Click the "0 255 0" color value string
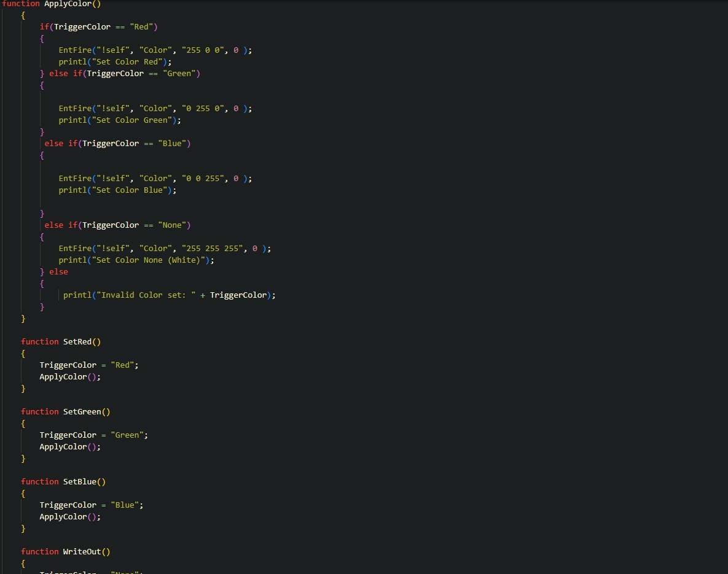 (202, 109)
